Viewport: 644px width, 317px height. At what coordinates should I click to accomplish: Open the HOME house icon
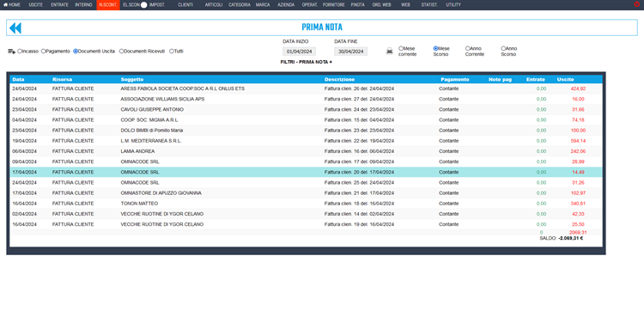(x=5, y=5)
